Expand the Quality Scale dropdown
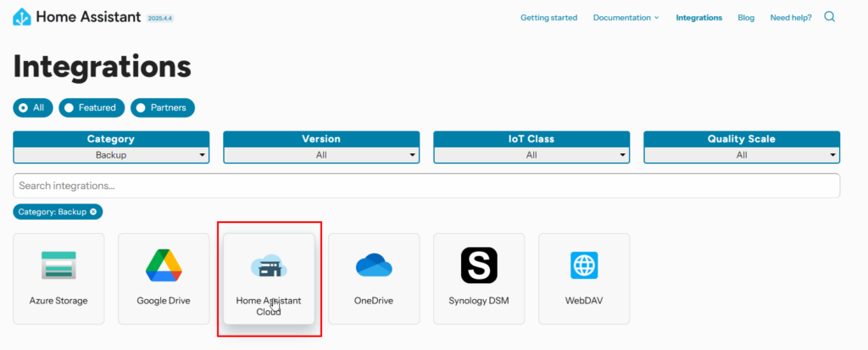Image resolution: width=868 pixels, height=350 pixels. tap(742, 155)
